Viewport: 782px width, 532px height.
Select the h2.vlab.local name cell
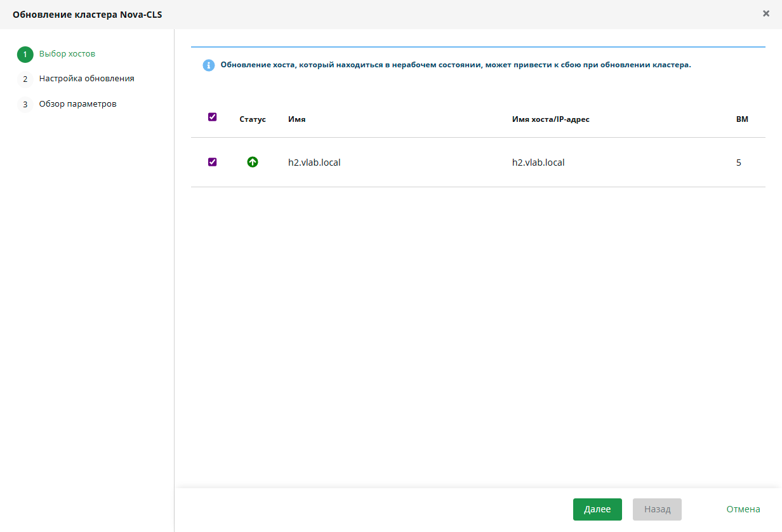[x=314, y=163]
